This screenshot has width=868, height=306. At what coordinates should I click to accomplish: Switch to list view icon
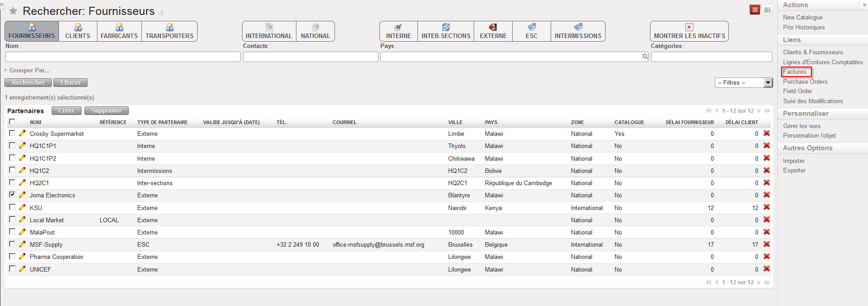(x=755, y=10)
